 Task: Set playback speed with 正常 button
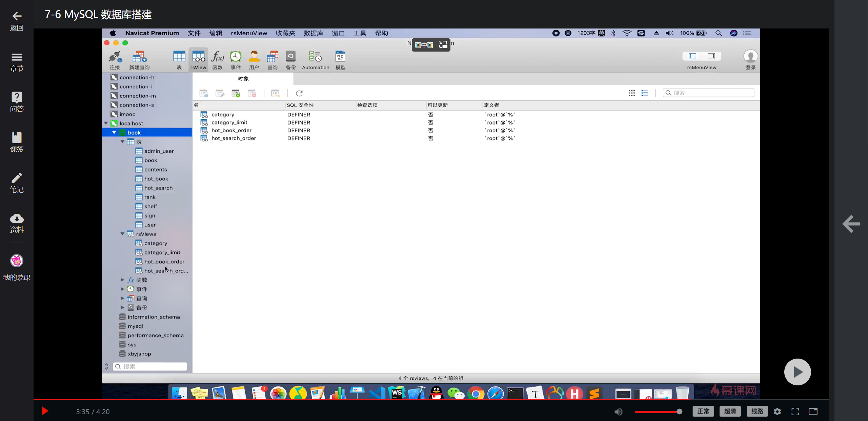click(703, 412)
